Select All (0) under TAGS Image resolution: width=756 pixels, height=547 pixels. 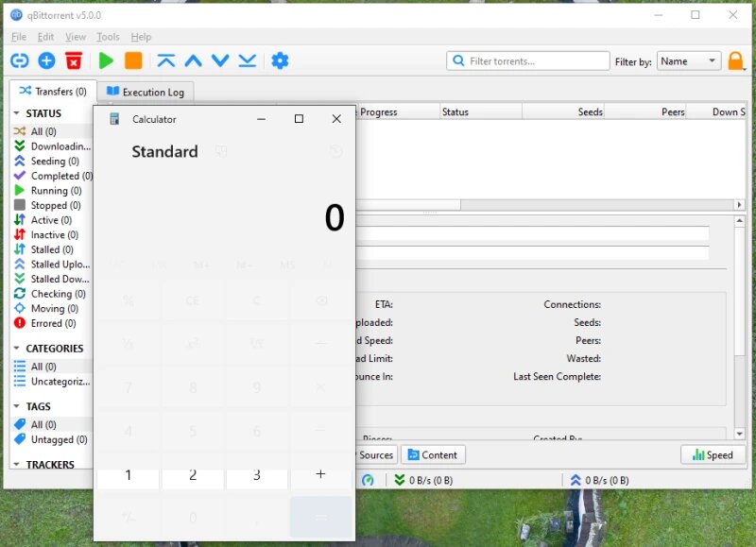point(52,424)
